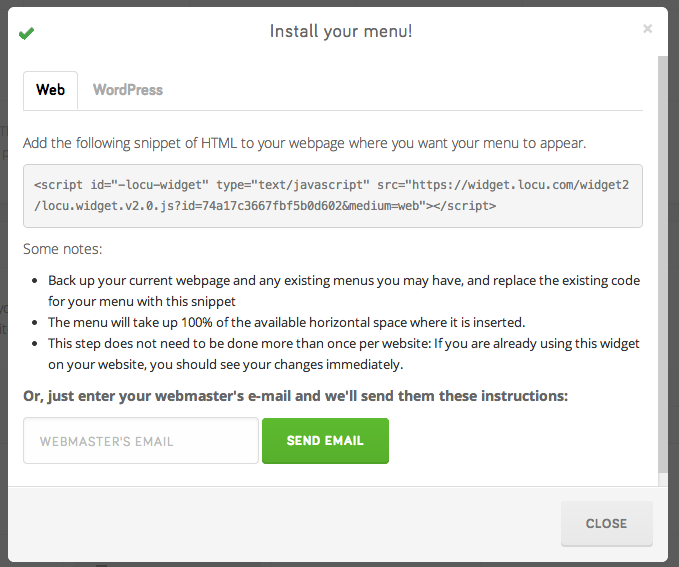Switch to the WordPress tab
679x567 pixels.
(128, 90)
